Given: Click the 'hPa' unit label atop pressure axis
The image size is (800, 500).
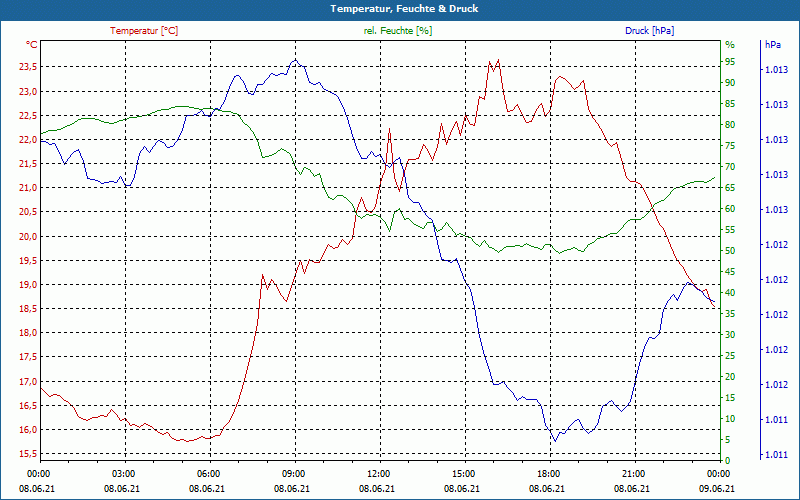Looking at the screenshot, I should pos(772,45).
